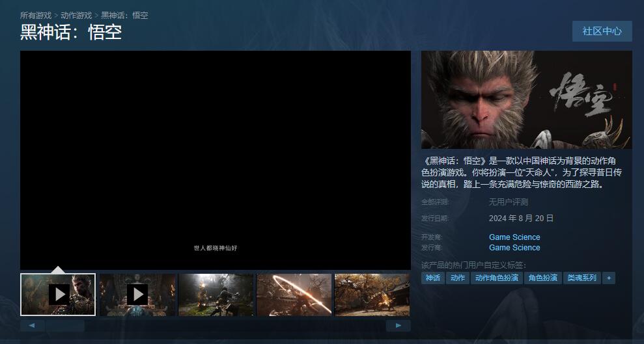
Task: Click the main video player area
Action: 216,160
